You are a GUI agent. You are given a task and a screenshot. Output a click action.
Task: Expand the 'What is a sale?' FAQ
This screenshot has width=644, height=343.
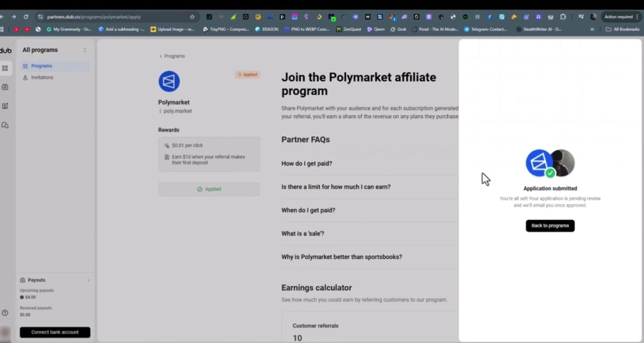[303, 234]
